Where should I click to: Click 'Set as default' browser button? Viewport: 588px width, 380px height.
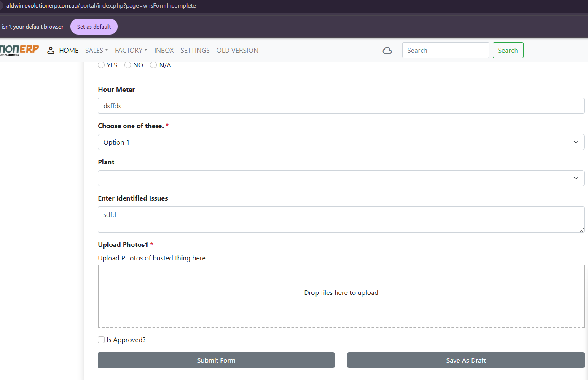coord(94,27)
